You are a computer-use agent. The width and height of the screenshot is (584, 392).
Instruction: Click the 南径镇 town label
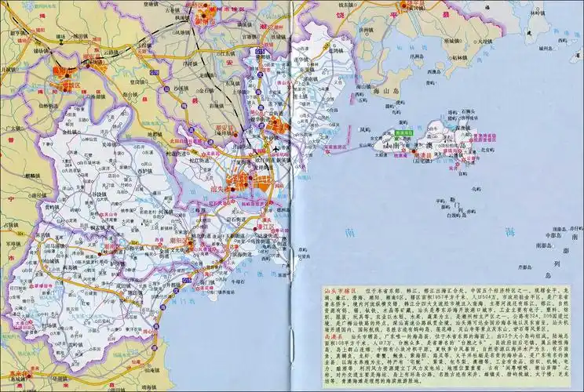40,195
